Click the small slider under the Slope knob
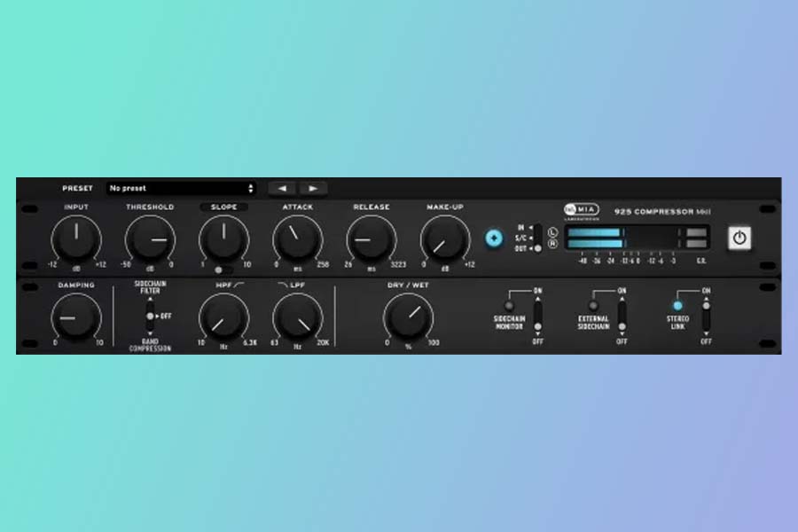Image resolution: width=798 pixels, height=532 pixels. pos(223,269)
